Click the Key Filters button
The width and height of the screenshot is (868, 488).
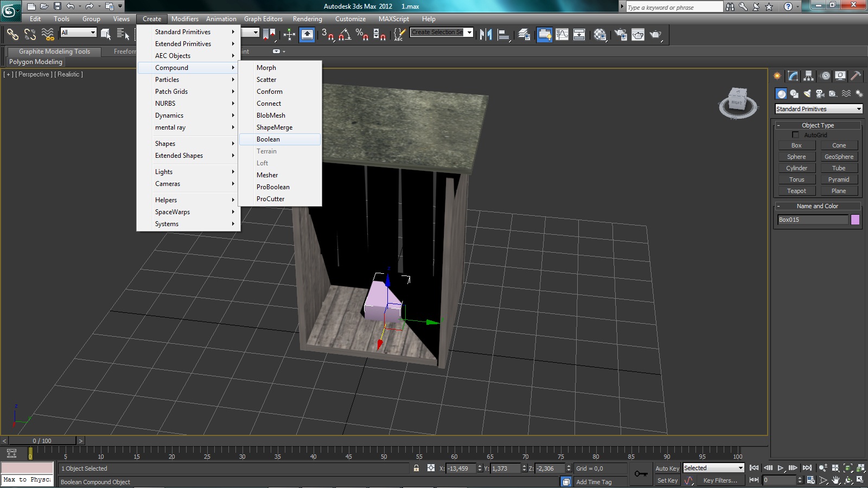tap(720, 480)
